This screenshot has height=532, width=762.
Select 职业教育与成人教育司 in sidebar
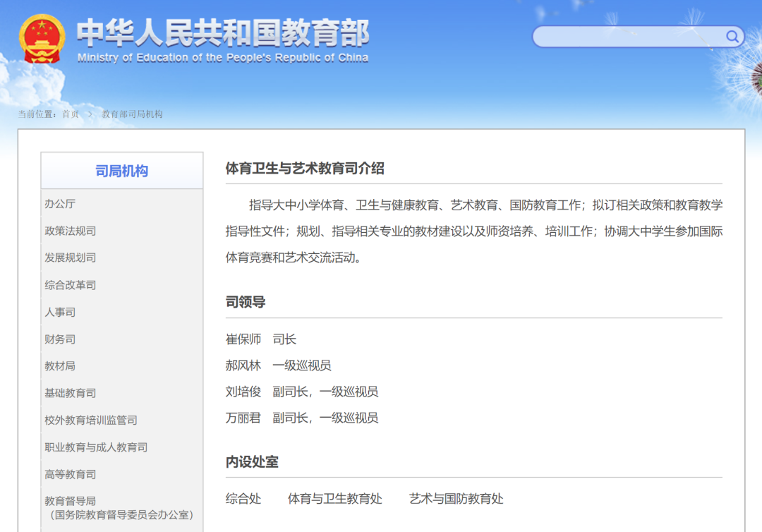click(x=96, y=447)
